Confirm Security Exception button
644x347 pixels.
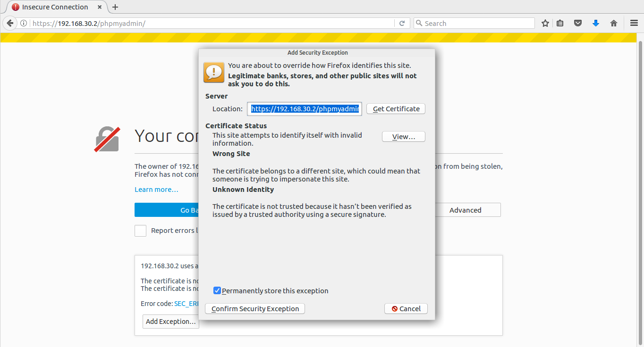pos(255,309)
